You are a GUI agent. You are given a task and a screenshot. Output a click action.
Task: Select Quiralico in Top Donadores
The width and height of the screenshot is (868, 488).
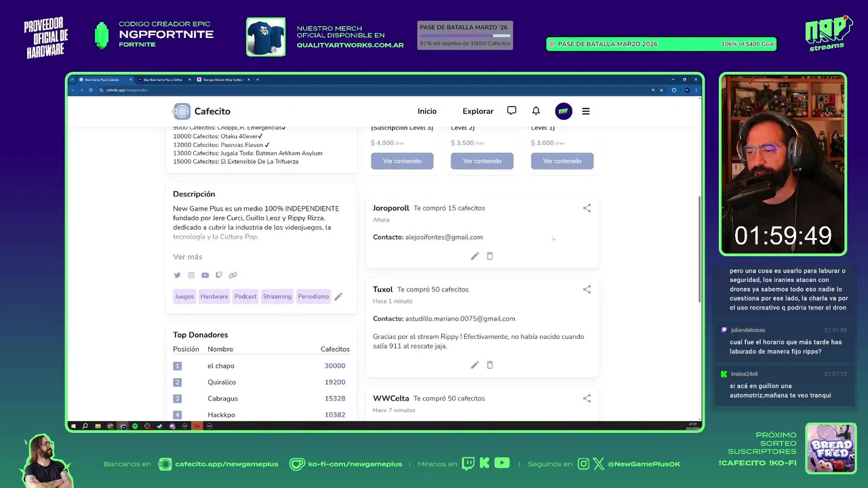222,382
